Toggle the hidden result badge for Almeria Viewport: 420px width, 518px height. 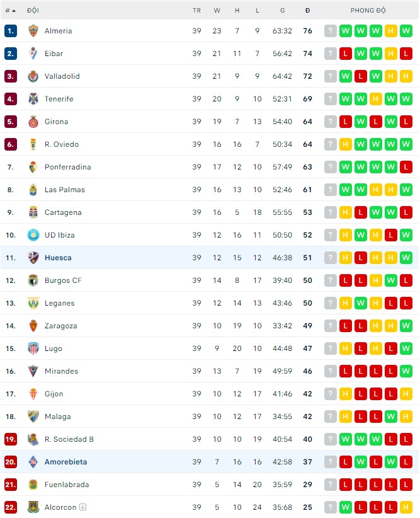click(x=330, y=31)
